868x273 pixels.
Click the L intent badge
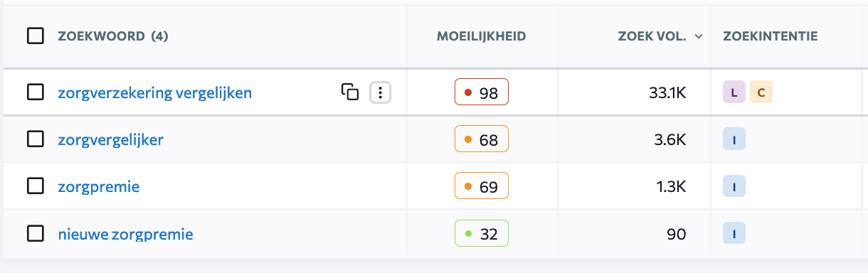[x=734, y=92]
